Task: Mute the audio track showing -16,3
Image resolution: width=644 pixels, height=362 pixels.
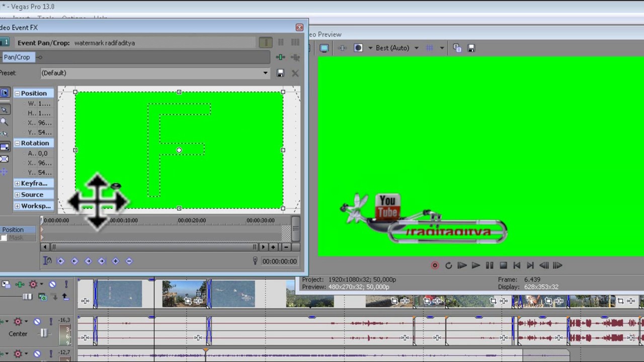Action: coord(37,321)
